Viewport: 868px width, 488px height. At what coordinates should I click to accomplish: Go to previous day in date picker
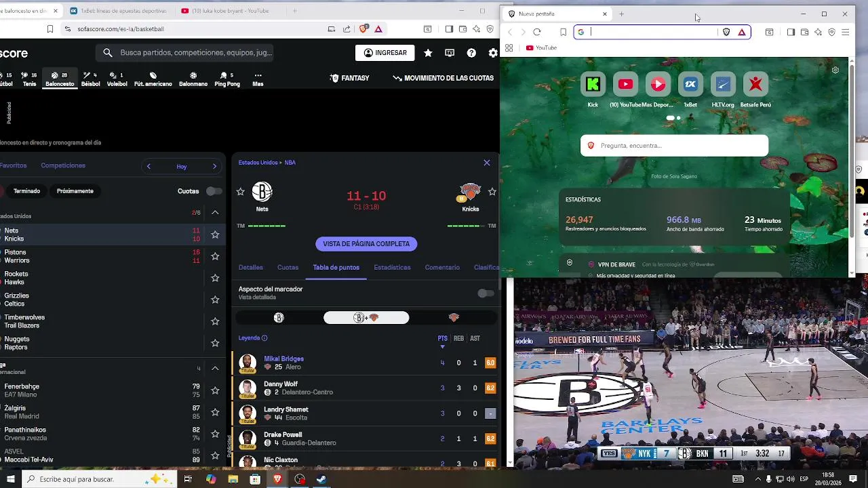point(149,167)
